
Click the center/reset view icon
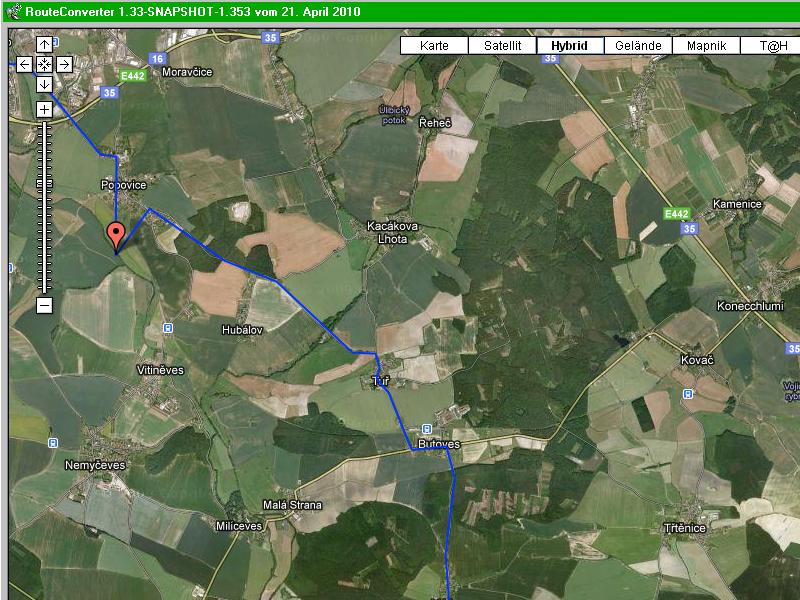click(x=44, y=64)
